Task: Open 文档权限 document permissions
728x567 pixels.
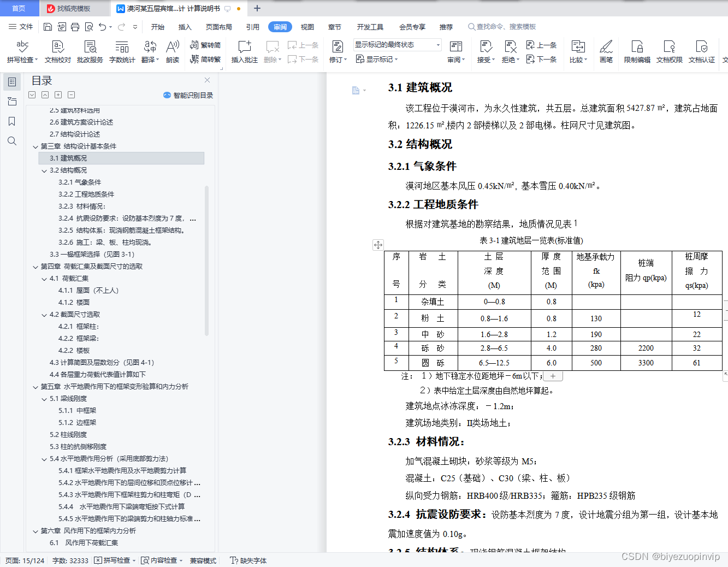Action: (x=670, y=52)
